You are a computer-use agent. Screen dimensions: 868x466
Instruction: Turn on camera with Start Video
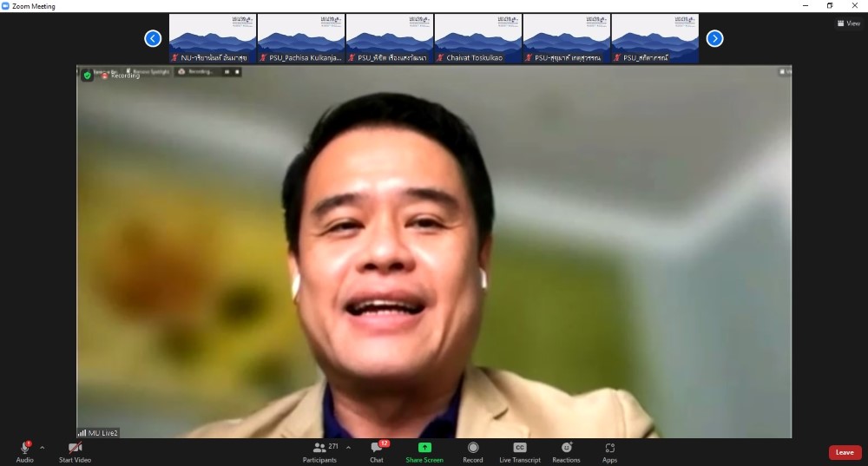click(75, 449)
